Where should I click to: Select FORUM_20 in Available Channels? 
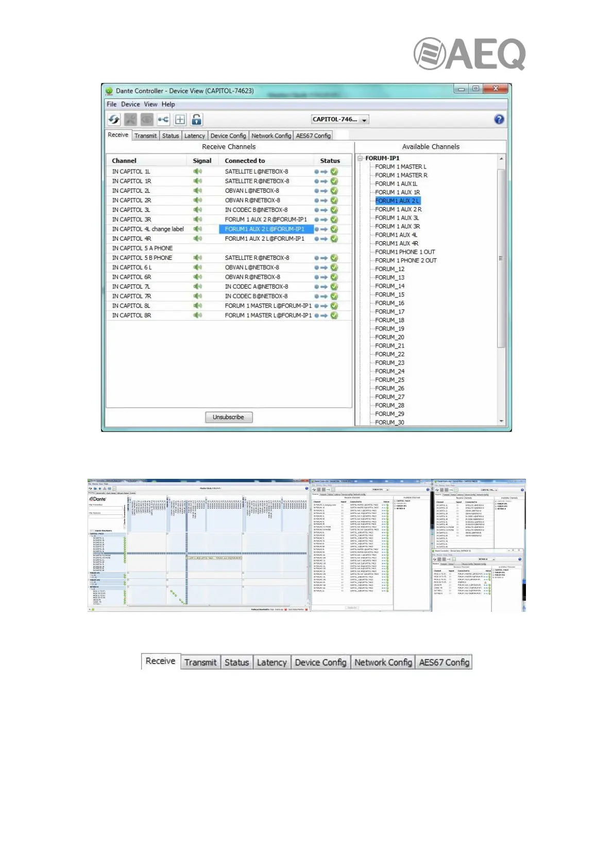(x=389, y=337)
